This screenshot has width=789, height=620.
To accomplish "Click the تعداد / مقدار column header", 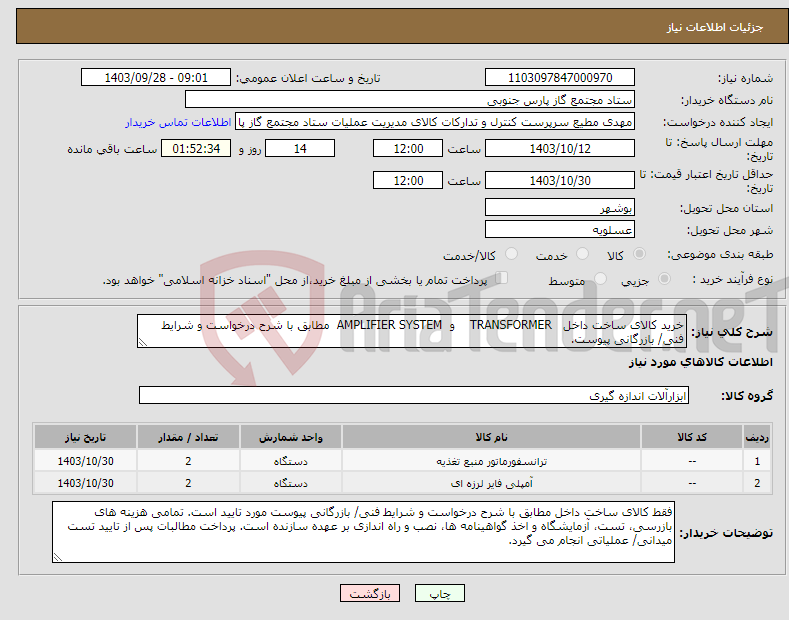I will coord(188,437).
